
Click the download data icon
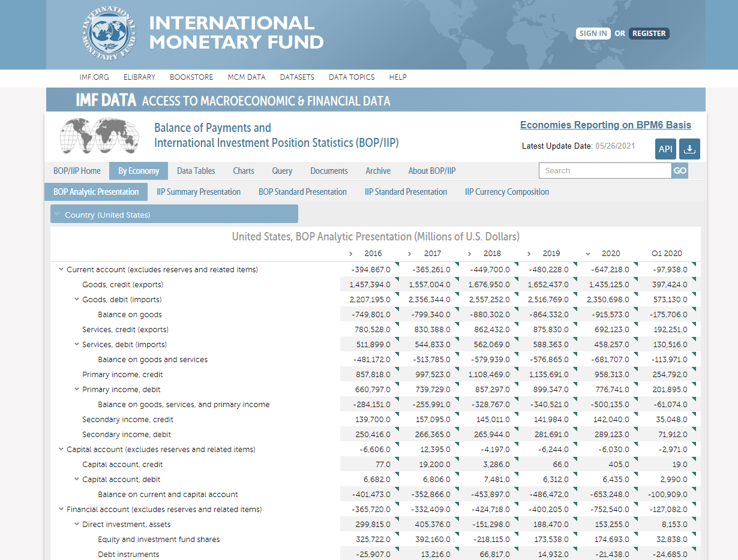(690, 149)
